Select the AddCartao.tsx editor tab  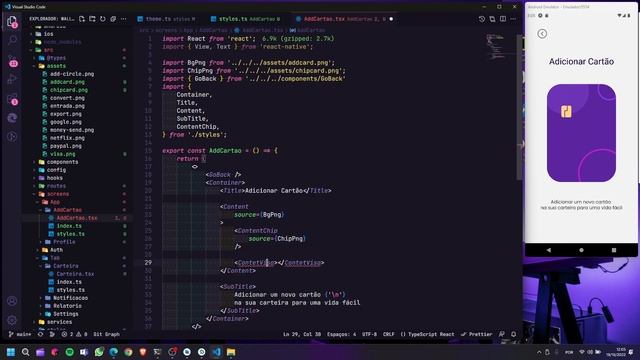(x=345, y=19)
